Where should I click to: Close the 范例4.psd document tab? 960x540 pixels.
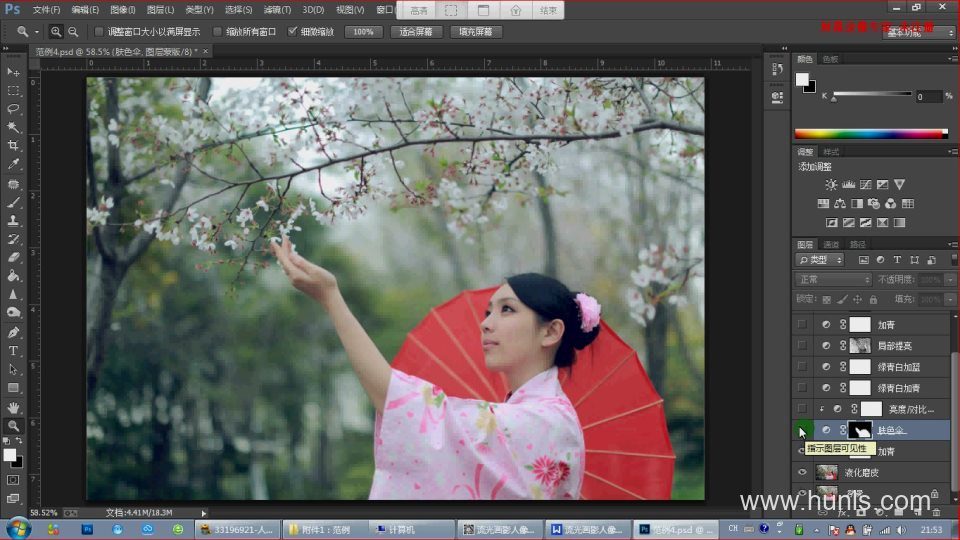[206, 51]
